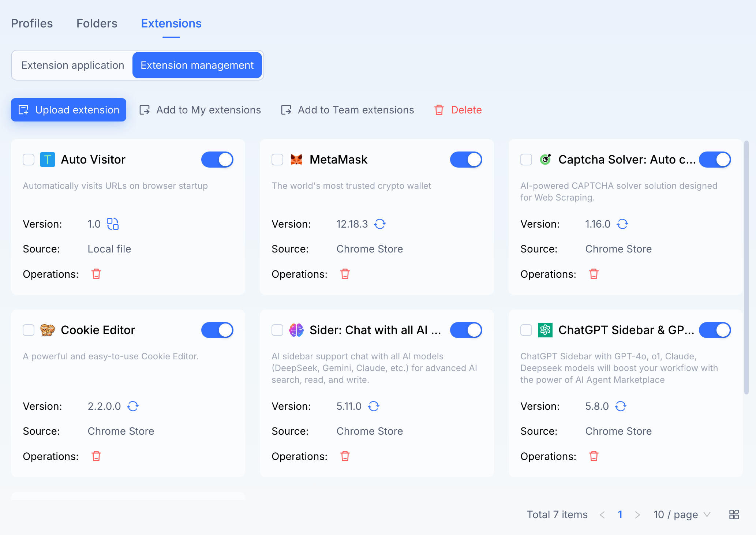This screenshot has width=756, height=535.
Task: Go to next page arrow
Action: (x=637, y=515)
